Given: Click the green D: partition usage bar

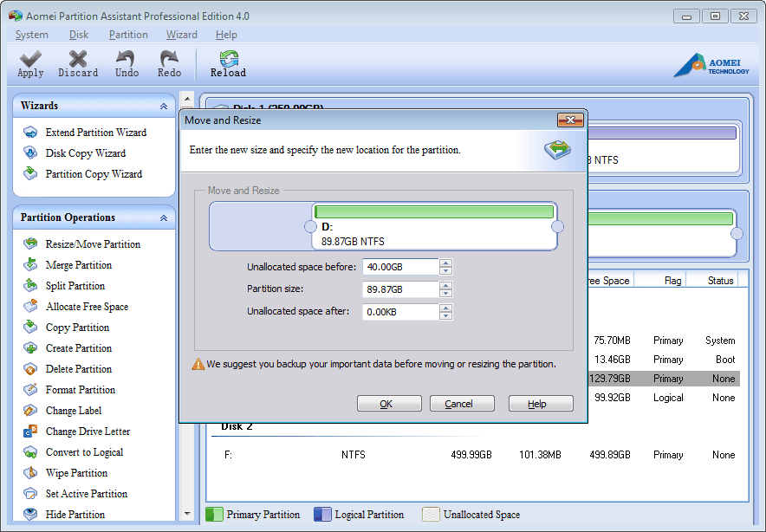Looking at the screenshot, I should [434, 211].
